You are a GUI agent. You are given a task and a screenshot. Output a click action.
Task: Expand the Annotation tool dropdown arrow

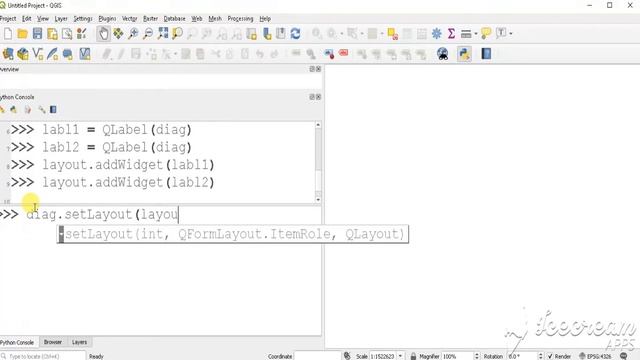pyautogui.click(x=511, y=34)
